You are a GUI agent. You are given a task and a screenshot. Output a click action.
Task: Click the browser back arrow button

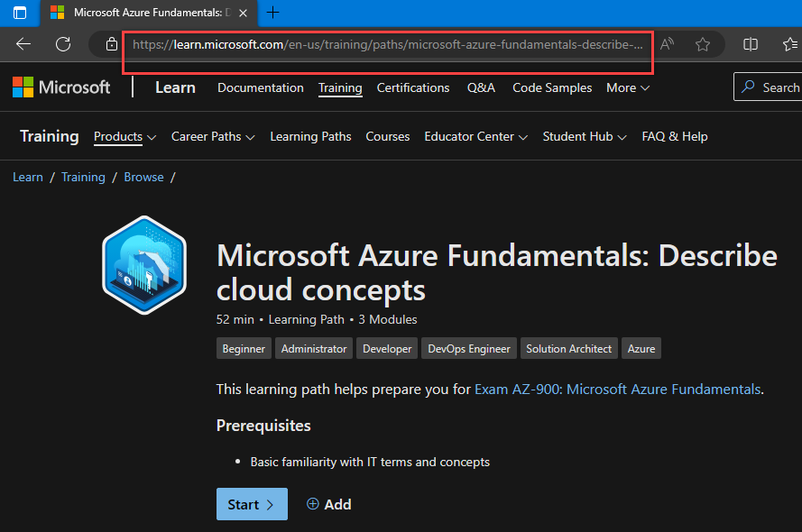point(23,44)
